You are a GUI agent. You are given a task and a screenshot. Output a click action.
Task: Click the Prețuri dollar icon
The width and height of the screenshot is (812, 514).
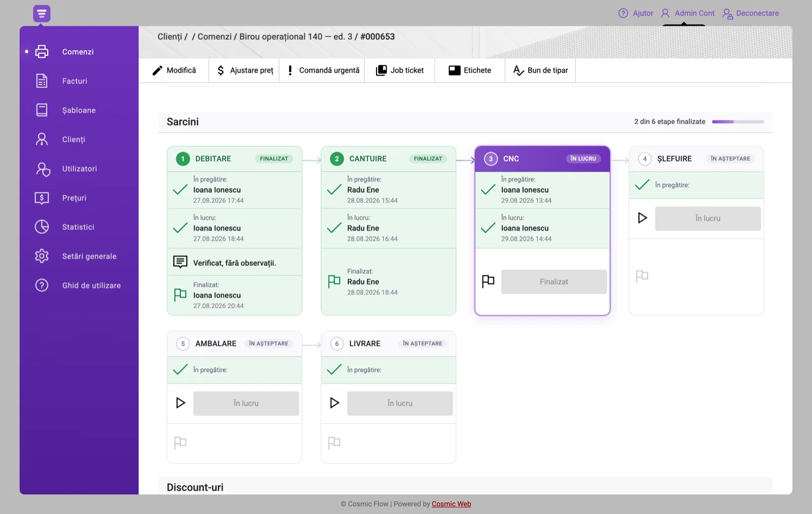42,198
